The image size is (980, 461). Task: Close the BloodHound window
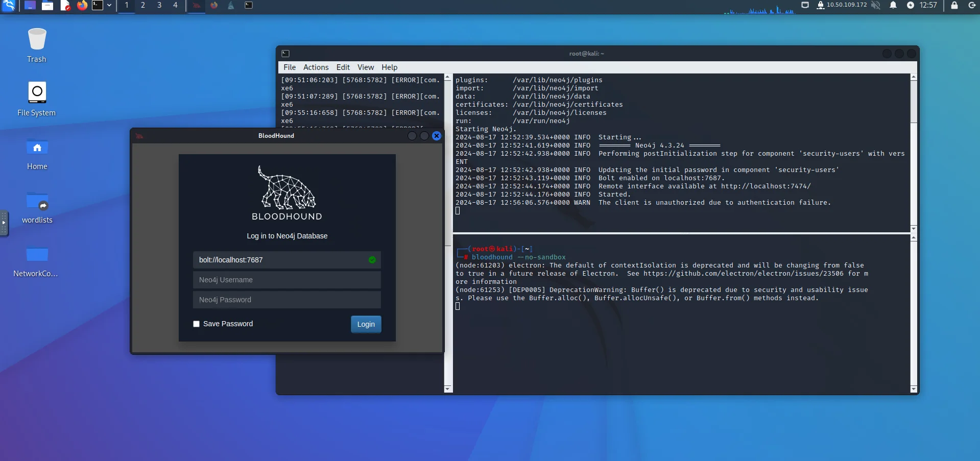click(x=437, y=136)
